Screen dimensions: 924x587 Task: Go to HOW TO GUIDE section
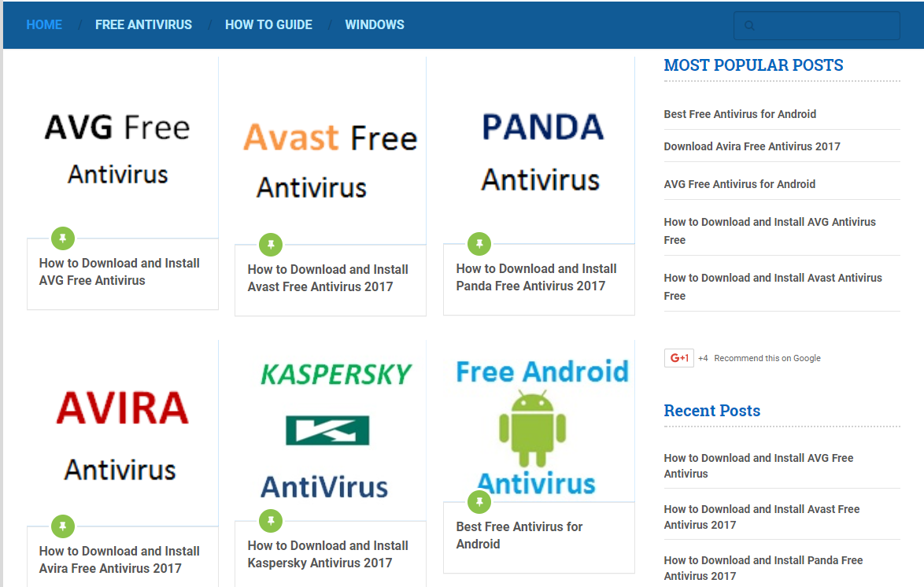point(268,24)
